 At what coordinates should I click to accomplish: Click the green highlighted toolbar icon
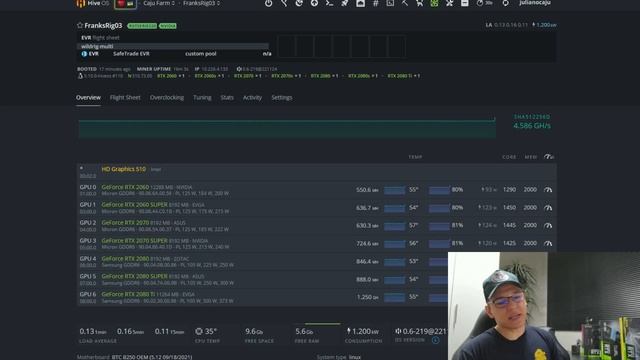434,3
